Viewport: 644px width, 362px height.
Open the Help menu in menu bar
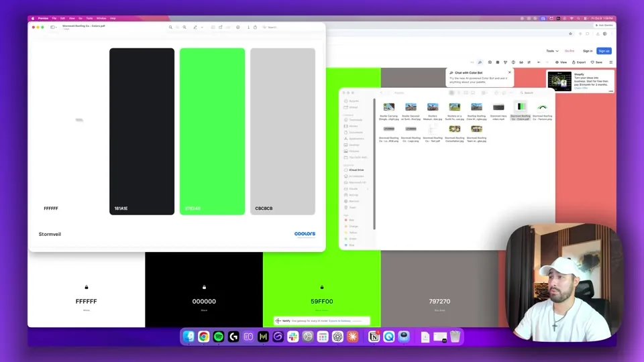(113, 18)
